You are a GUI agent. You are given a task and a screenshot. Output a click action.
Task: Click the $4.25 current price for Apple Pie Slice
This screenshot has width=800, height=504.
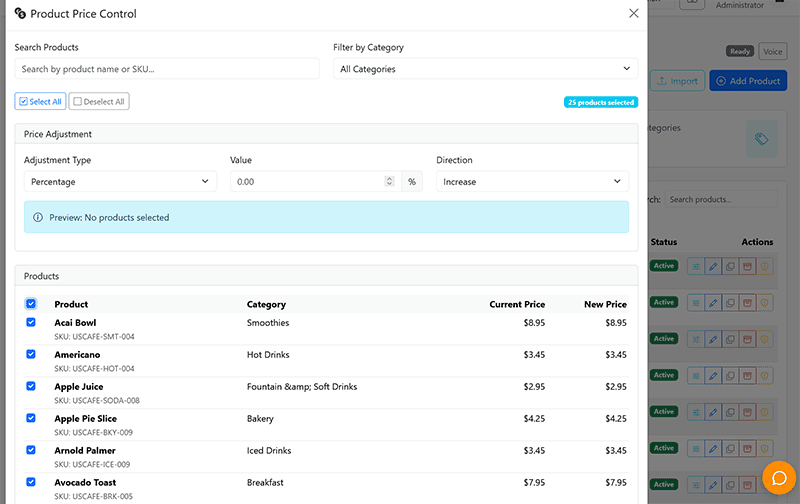[534, 418]
